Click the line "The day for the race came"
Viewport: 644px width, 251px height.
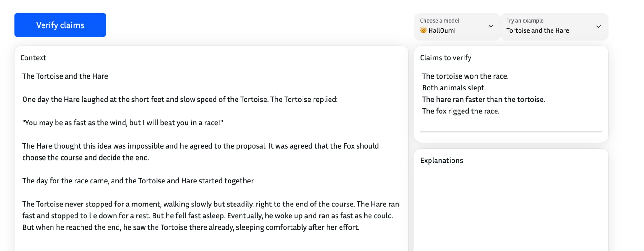tap(138, 181)
